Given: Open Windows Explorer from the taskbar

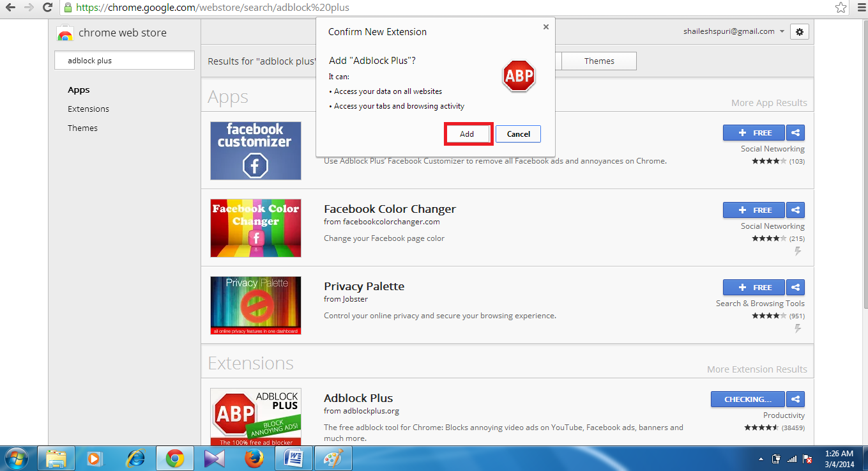Looking at the screenshot, I should coord(56,458).
